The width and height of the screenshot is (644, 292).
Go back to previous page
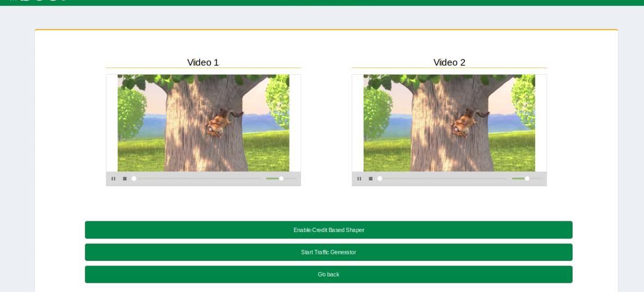tap(329, 275)
